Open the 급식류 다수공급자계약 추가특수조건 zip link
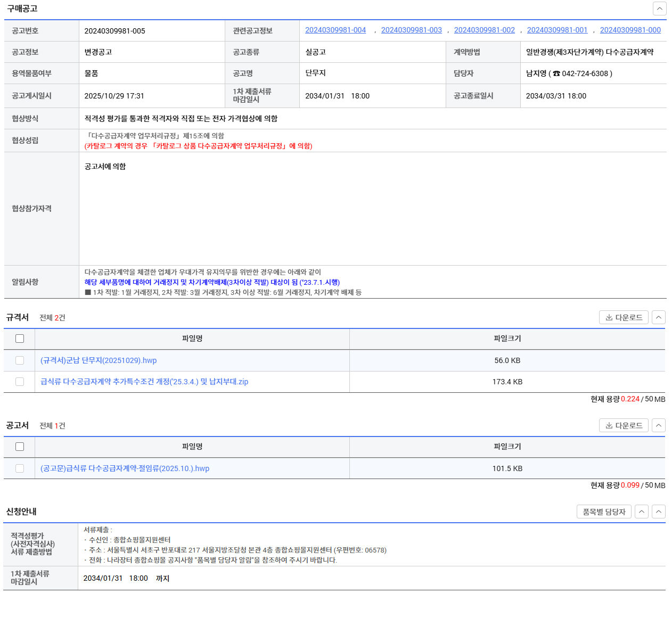This screenshot has width=672, height=618. (144, 382)
